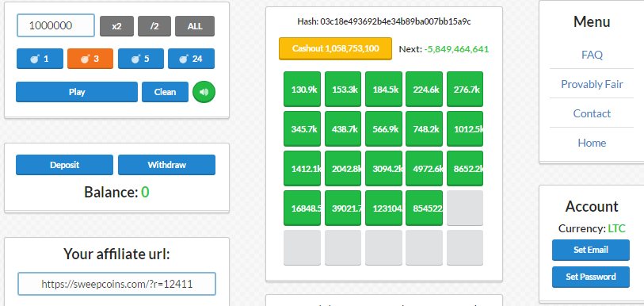
Task: Click the revealed 39021.7 tile
Action: pos(343,208)
